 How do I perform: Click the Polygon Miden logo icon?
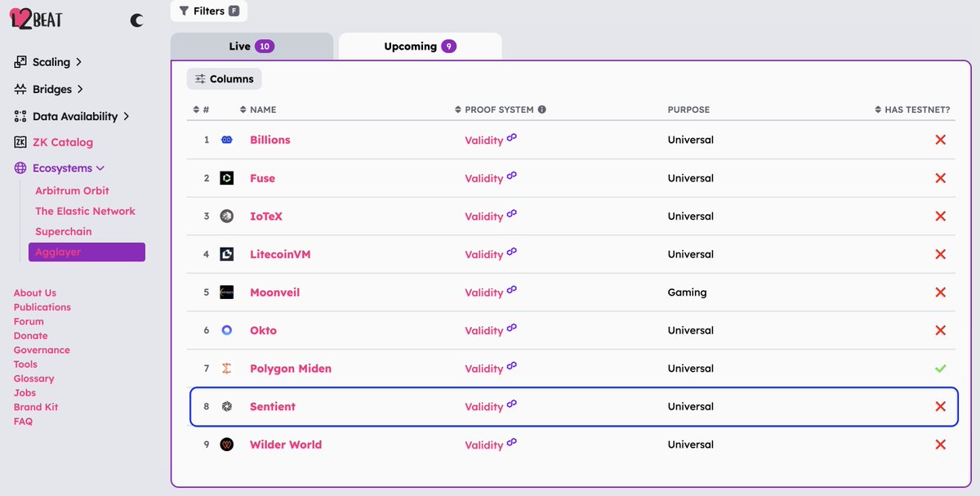[x=227, y=369]
